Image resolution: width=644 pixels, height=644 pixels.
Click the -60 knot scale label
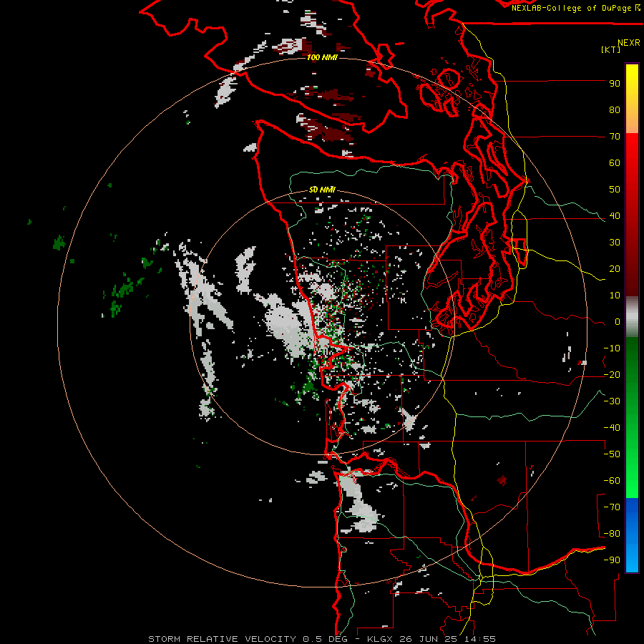[x=612, y=481]
